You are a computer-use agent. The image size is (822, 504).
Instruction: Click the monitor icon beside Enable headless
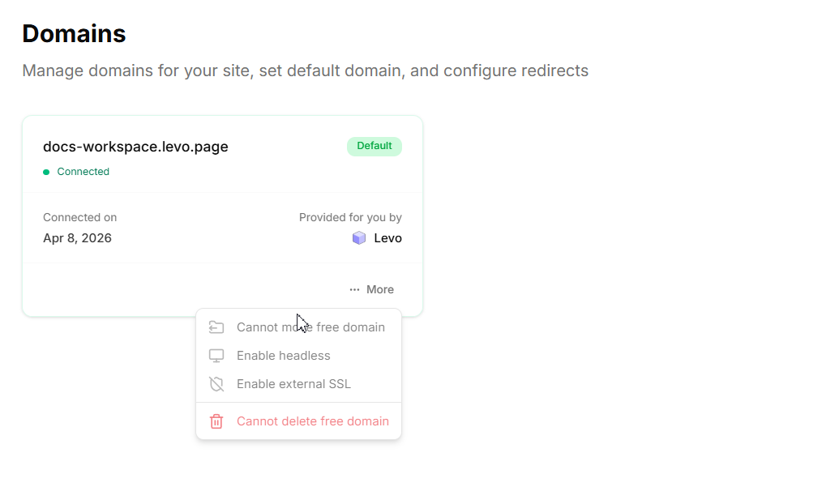click(x=216, y=356)
